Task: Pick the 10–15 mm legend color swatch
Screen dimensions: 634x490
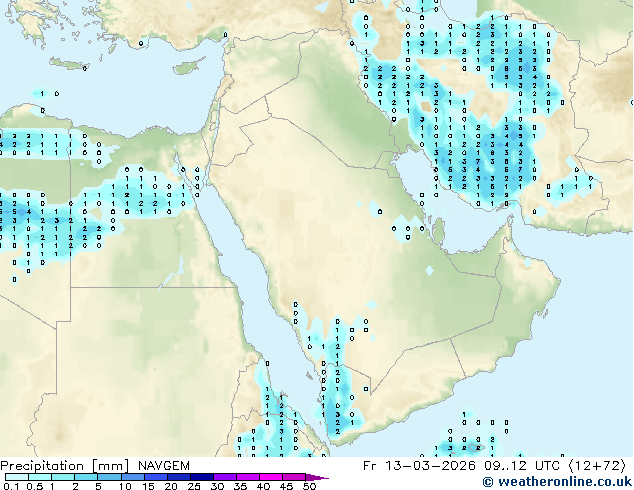Action: [x=133, y=477]
